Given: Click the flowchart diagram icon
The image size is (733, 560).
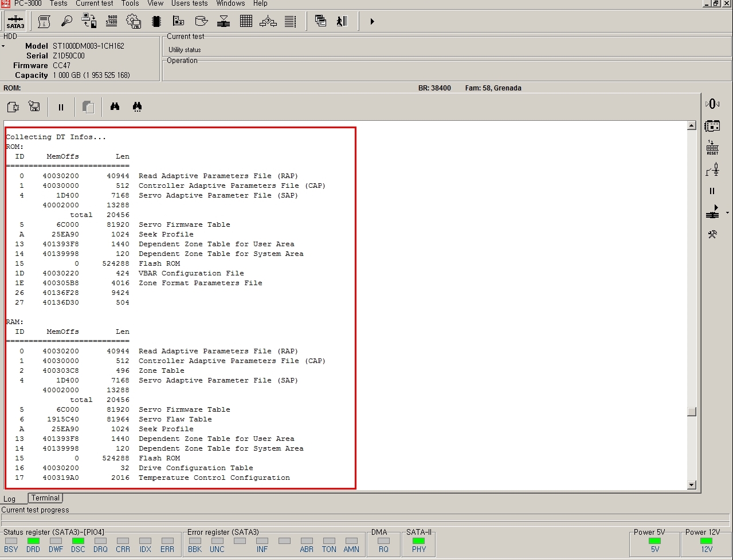Looking at the screenshot, I should point(268,22).
